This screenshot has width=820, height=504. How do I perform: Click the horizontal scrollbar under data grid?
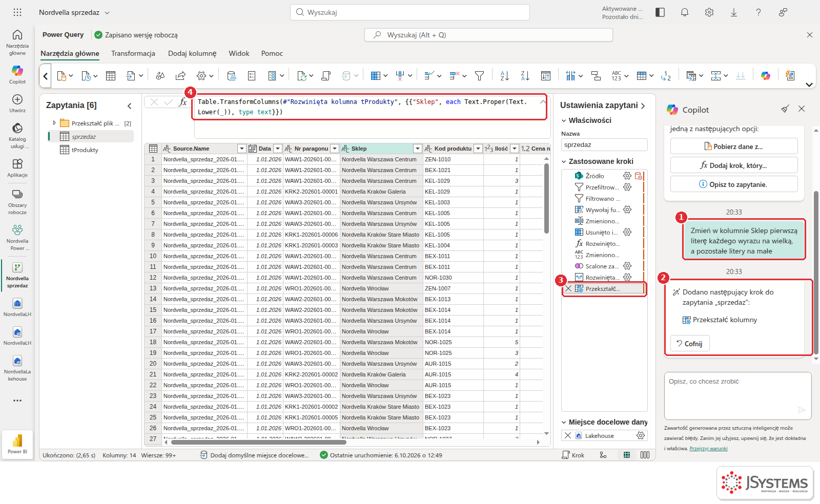[x=258, y=442]
